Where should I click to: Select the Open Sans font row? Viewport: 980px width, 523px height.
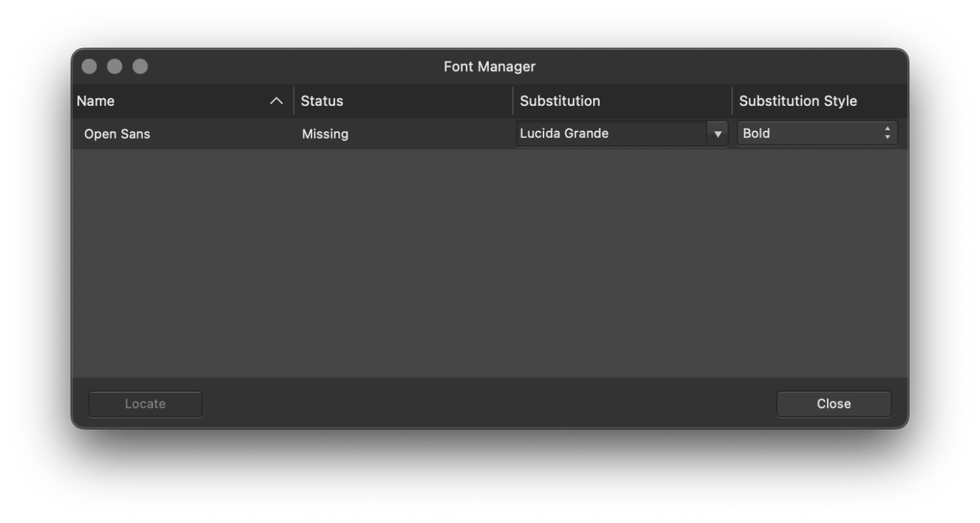point(196,134)
